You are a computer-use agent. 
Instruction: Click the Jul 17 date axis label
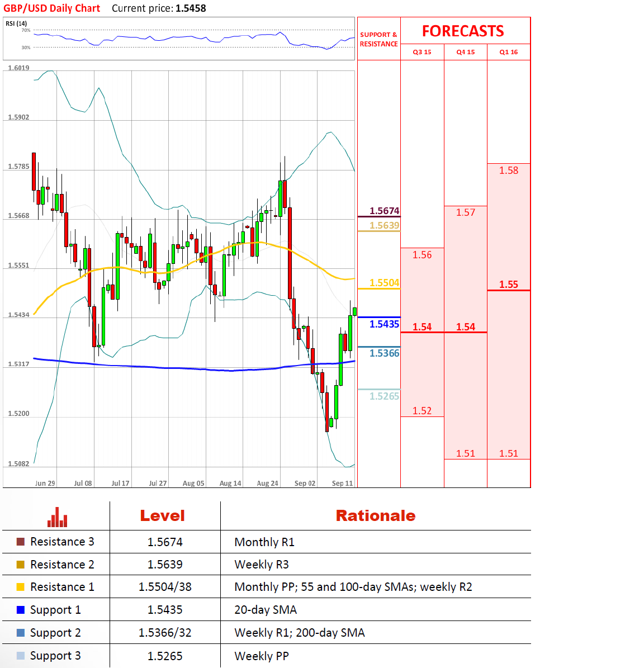(x=120, y=483)
